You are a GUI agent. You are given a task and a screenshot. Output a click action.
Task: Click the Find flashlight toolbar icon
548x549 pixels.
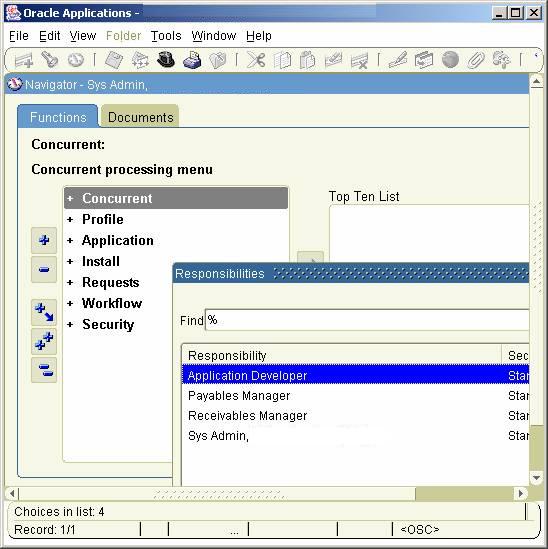pyautogui.click(x=49, y=60)
